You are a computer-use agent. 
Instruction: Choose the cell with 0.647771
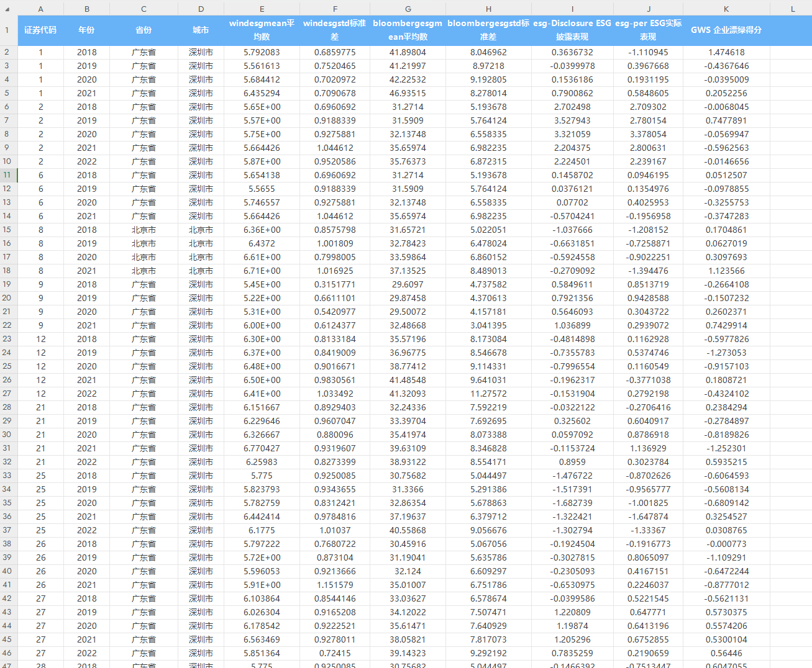(649, 612)
